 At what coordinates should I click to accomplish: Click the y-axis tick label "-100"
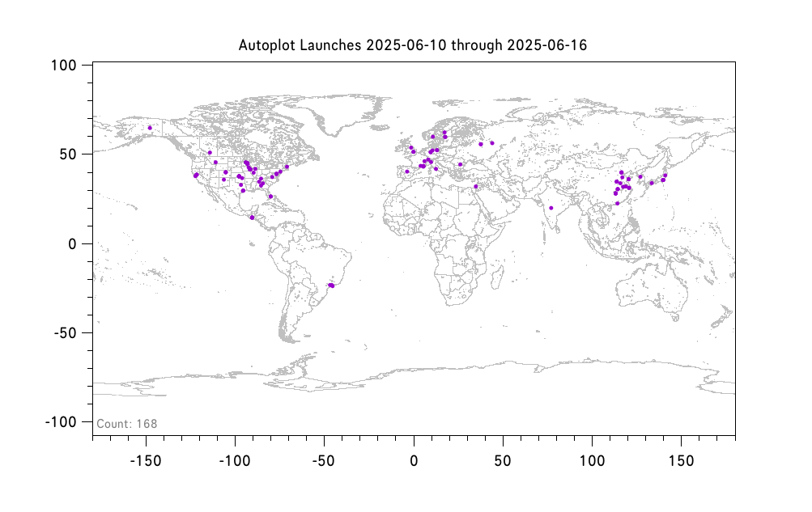pos(61,422)
